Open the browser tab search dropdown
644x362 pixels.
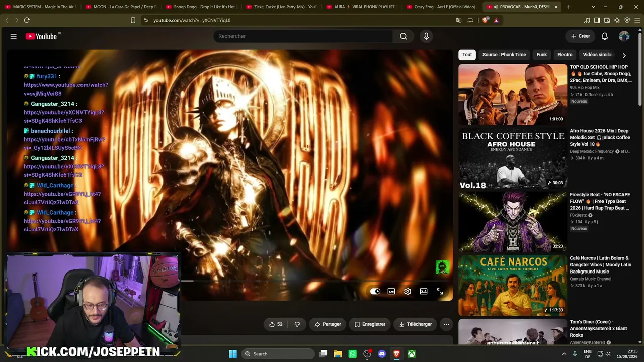pos(593,7)
